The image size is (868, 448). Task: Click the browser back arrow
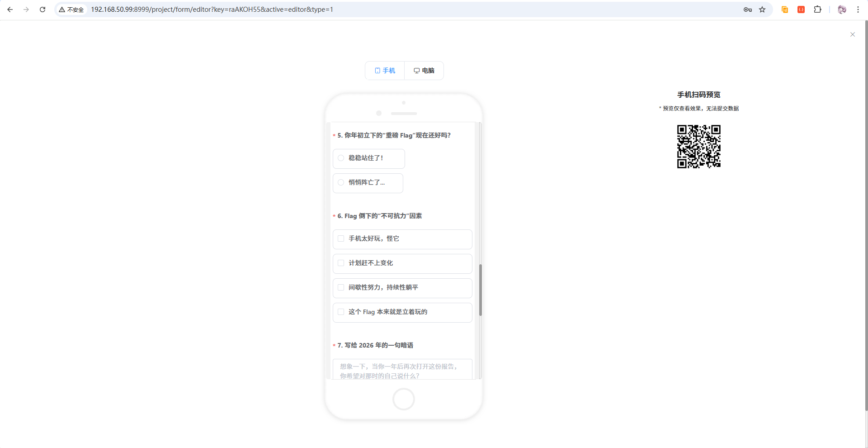pos(10,10)
